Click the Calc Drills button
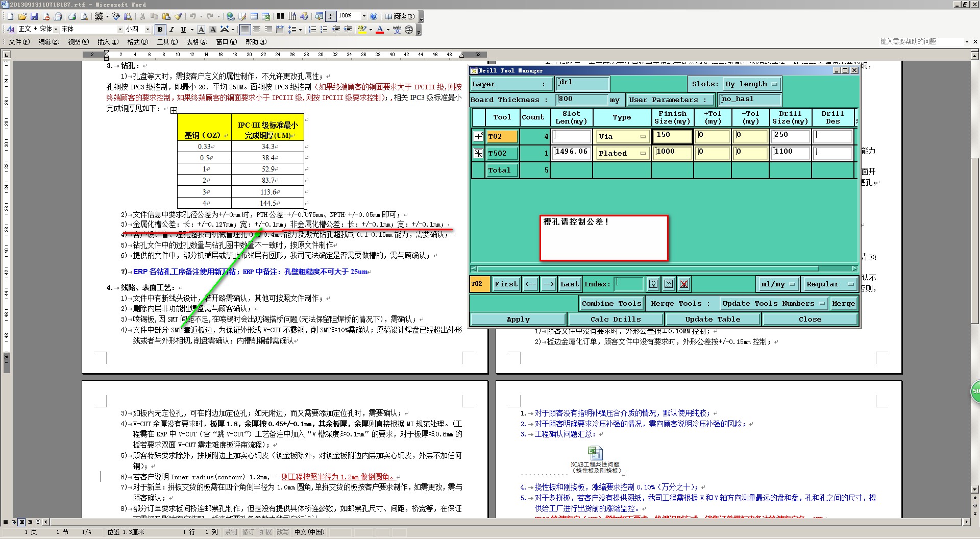Screen dimensions: 980x539 pyautogui.click(x=616, y=319)
